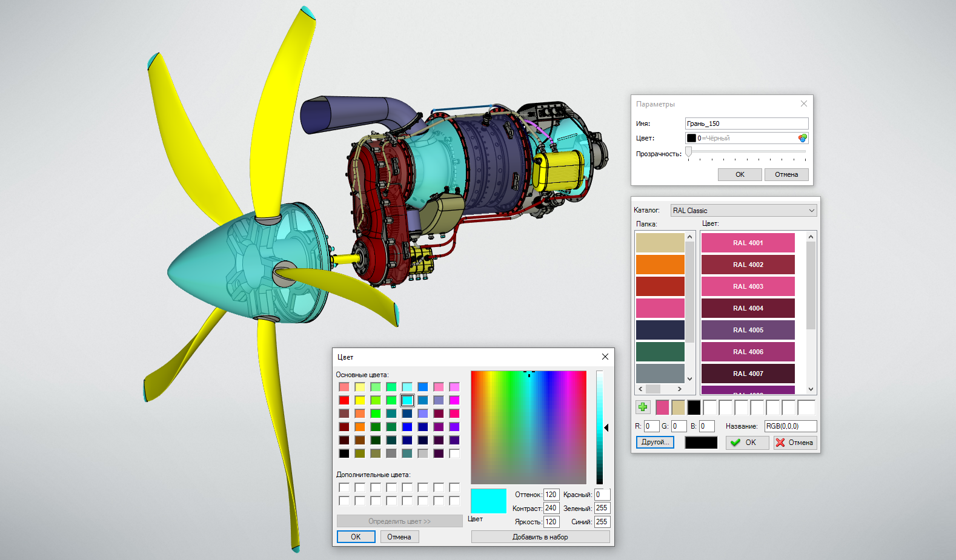
Task: Select the pure red basic color swatch
Action: tap(344, 400)
